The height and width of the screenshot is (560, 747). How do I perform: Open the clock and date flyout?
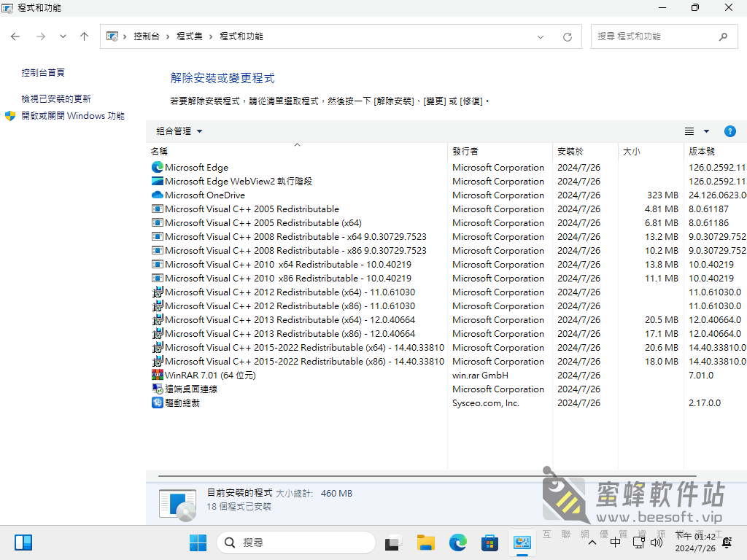click(x=695, y=542)
